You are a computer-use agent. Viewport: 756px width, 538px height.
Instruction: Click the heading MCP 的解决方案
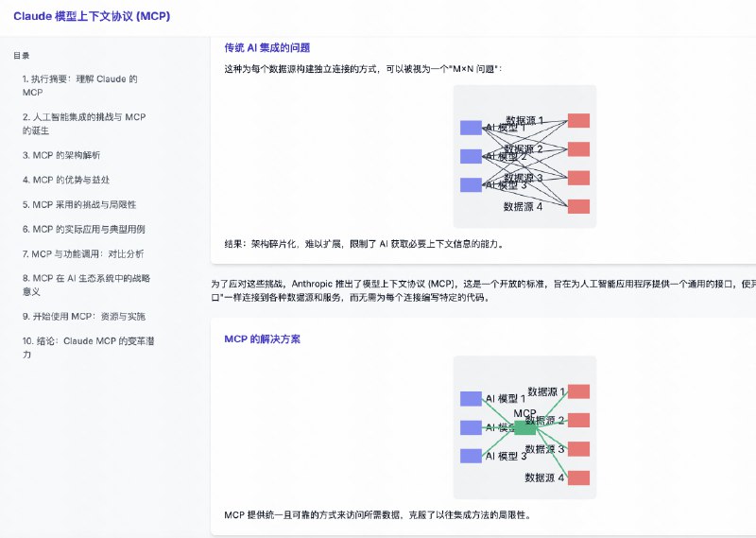pyautogui.click(x=263, y=339)
